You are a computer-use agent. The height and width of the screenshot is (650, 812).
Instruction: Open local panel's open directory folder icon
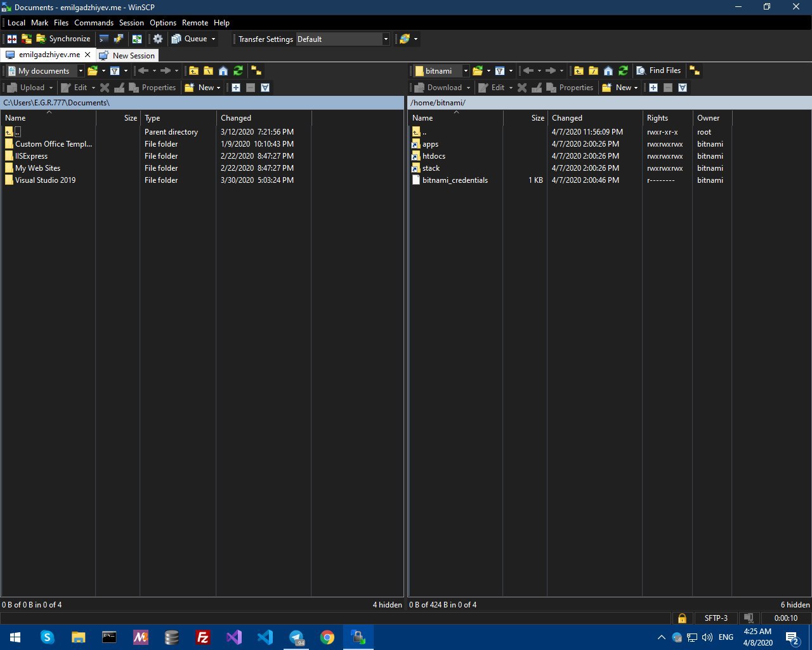point(93,70)
